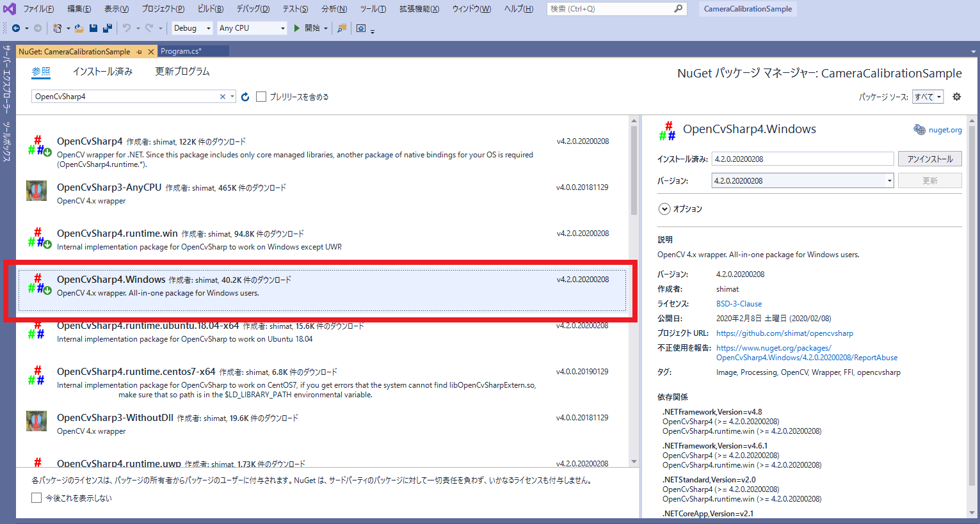
Task: Open the search history dropdown arrow
Action: click(232, 97)
